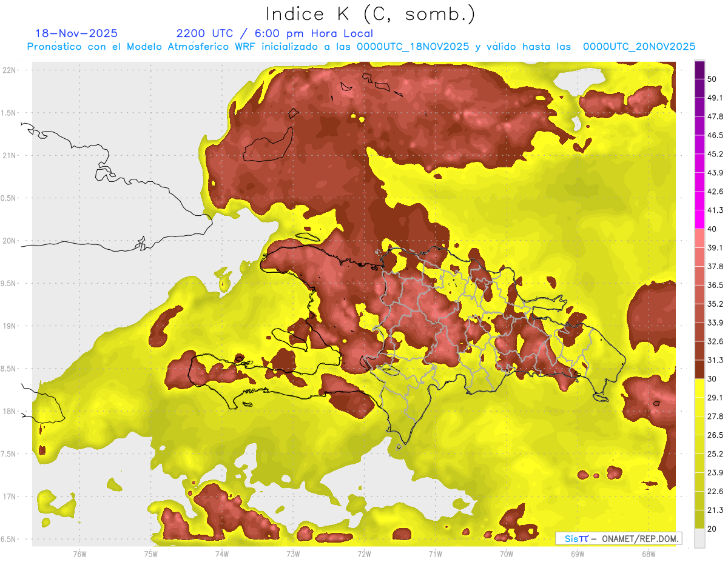The height and width of the screenshot is (562, 728).
Task: Select the '71W' longitude axis label
Action: tap(435, 554)
